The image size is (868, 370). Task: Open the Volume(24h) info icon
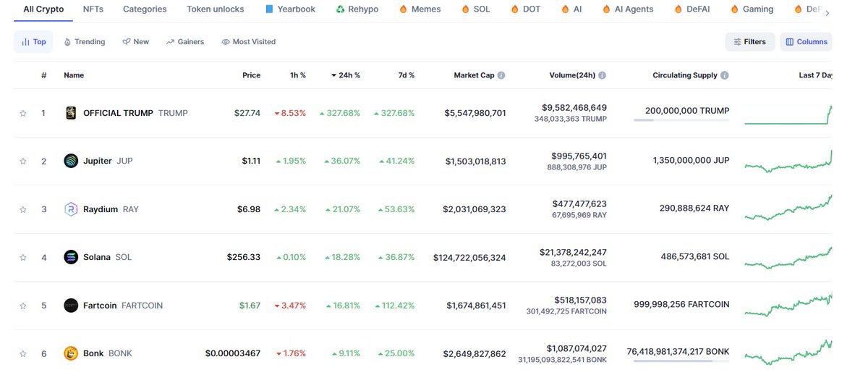pyautogui.click(x=602, y=75)
